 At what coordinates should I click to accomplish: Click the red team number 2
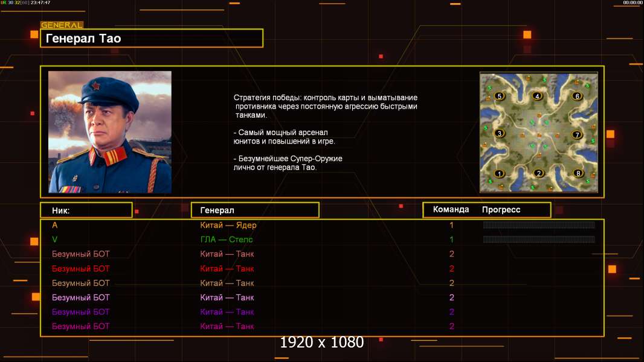451,268
